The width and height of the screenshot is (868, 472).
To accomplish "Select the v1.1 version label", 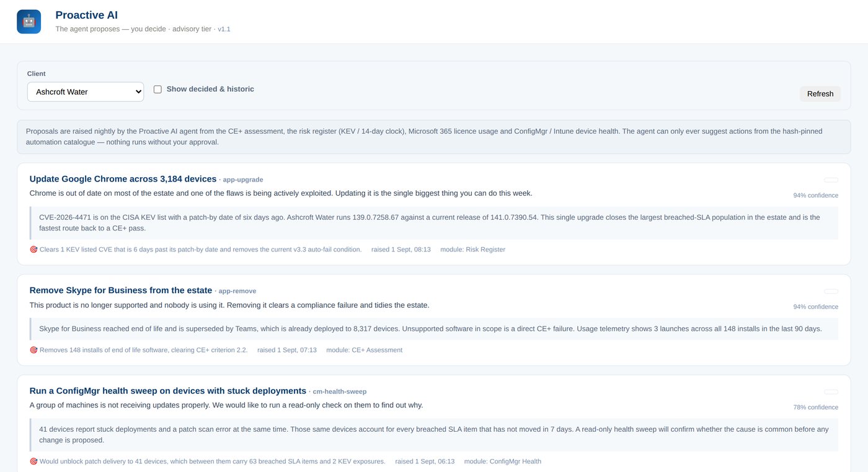I will 224,29.
